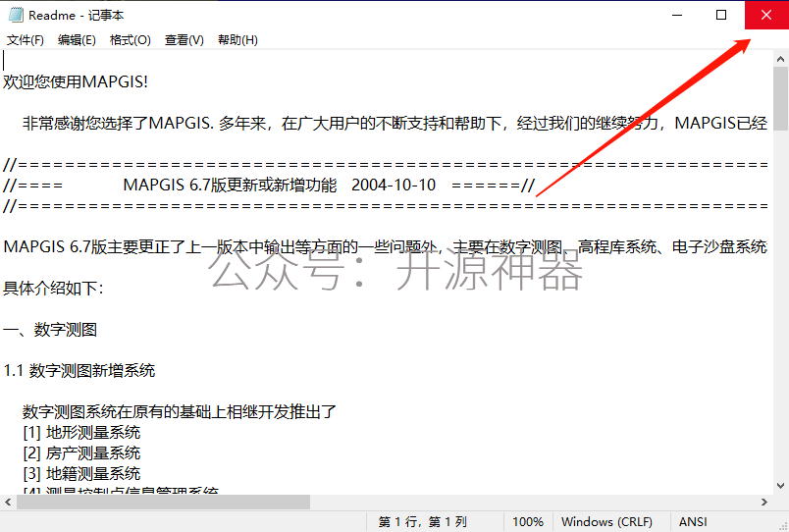
Task: Click the '100%' zoom status entry
Action: pos(528,522)
